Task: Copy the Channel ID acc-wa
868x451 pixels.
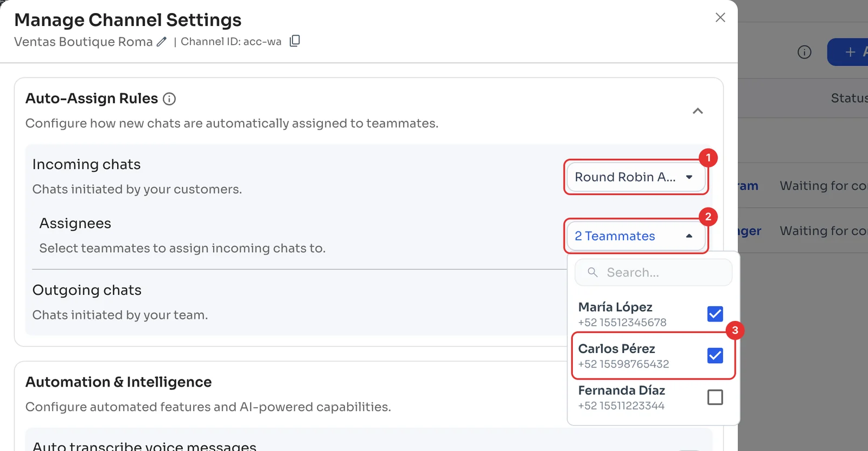Action: tap(295, 41)
